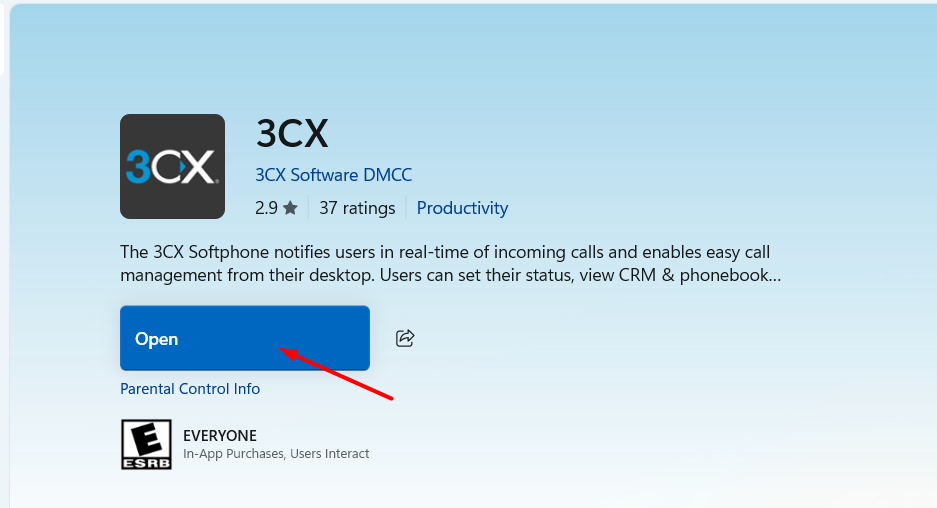937x508 pixels.
Task: Click the 3CX app title heading
Action: [x=292, y=133]
